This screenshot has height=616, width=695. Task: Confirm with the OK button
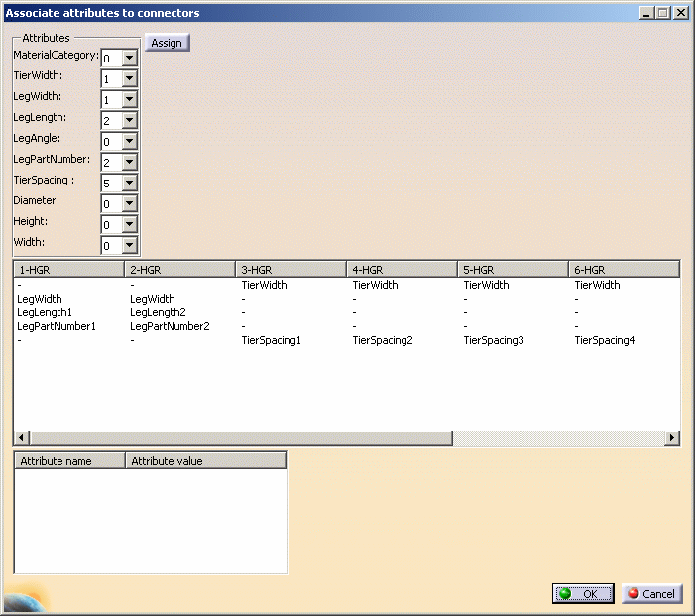coord(583,593)
